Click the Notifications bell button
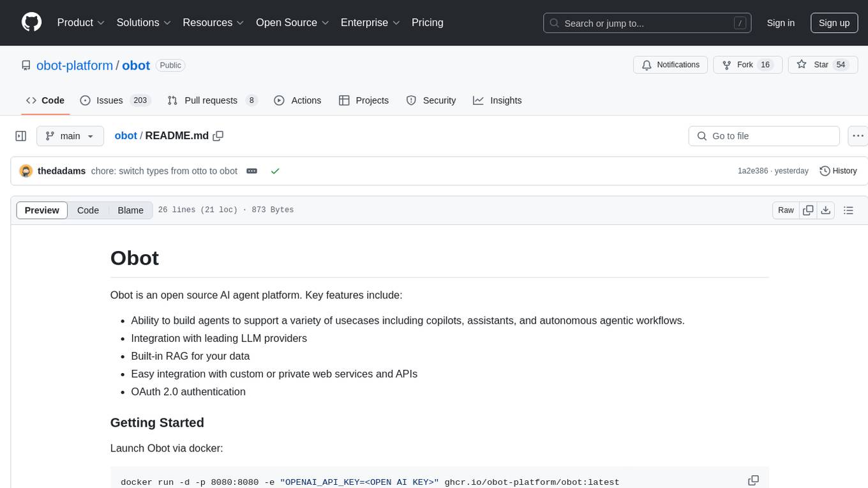The image size is (868, 488). 671,65
